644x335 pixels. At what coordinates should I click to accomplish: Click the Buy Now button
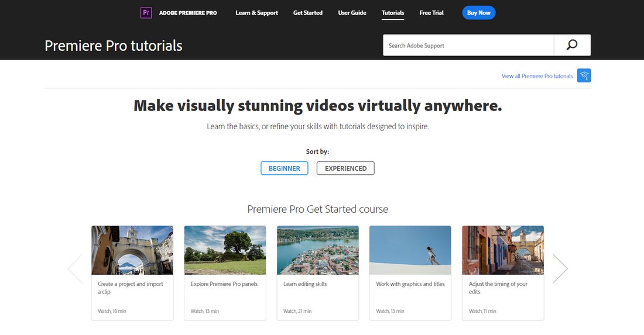click(x=478, y=13)
